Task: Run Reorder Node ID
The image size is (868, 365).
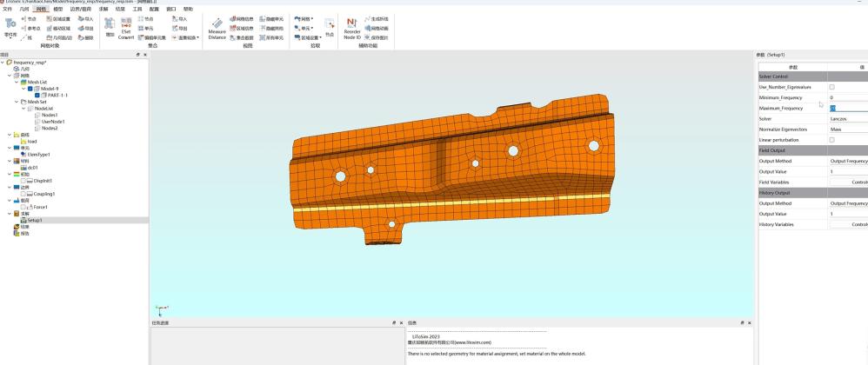Action: 352,28
